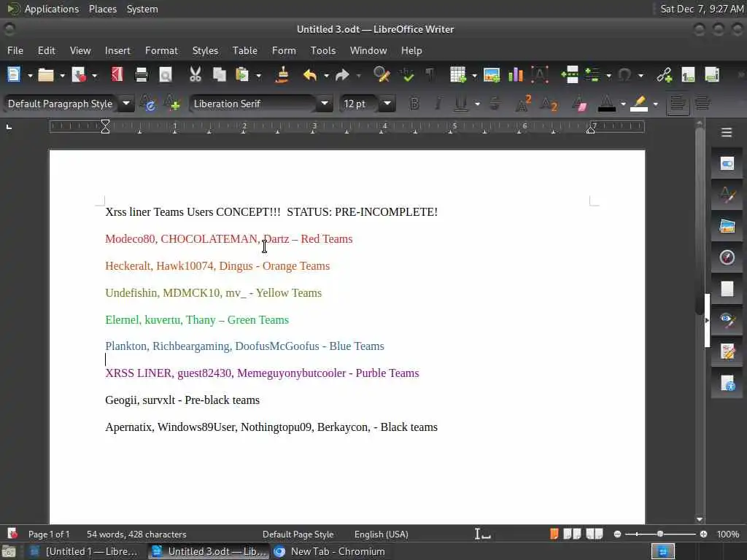Click the Cut scissors icon
747x560 pixels.
click(x=196, y=75)
